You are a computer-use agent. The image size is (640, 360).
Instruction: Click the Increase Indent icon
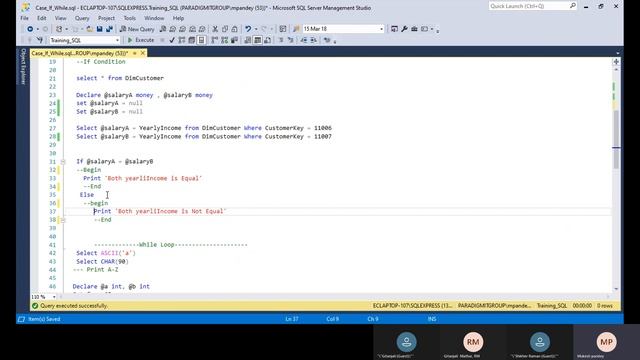point(313,40)
